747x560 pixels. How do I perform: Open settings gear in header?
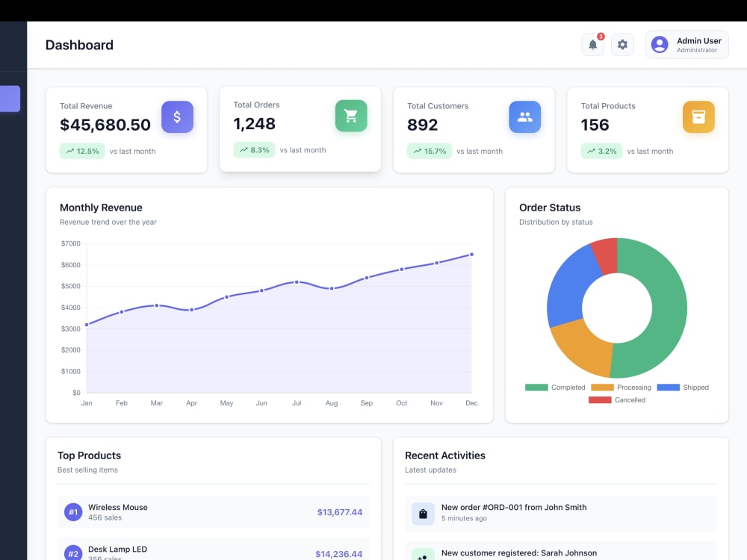coord(622,45)
